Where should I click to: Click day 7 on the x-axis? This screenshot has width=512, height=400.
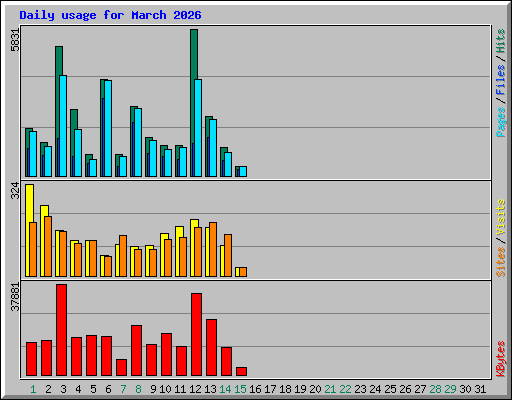click(123, 389)
